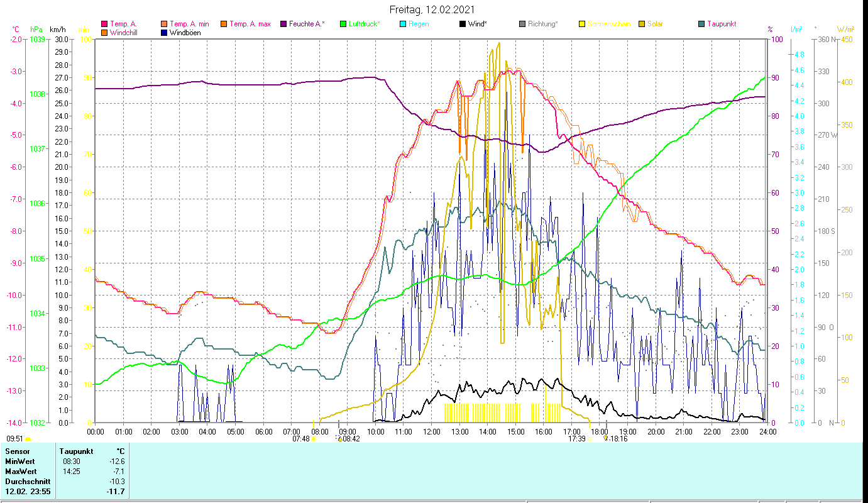Click the purple Feuchte A.* legend square
Screen dimensions: 868x503
pos(283,24)
